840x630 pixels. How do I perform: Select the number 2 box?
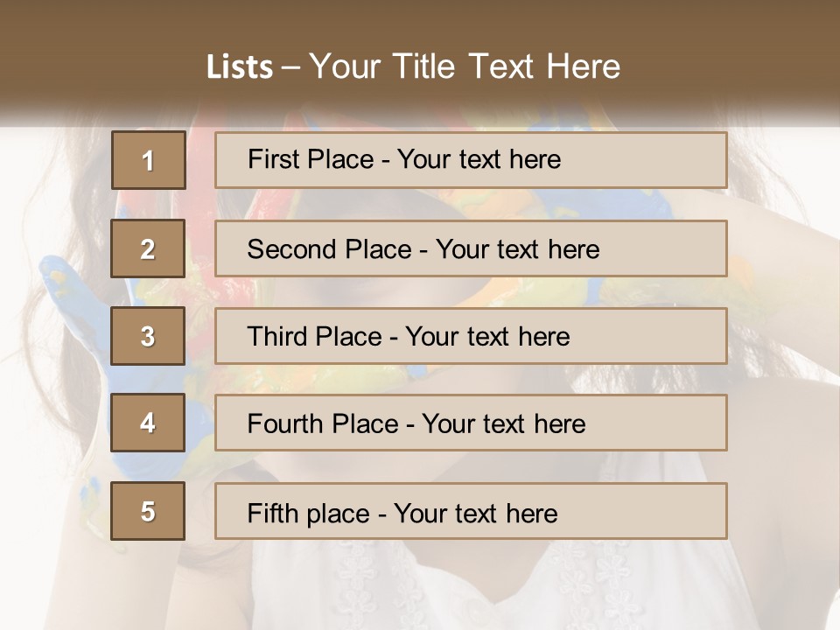coord(148,248)
